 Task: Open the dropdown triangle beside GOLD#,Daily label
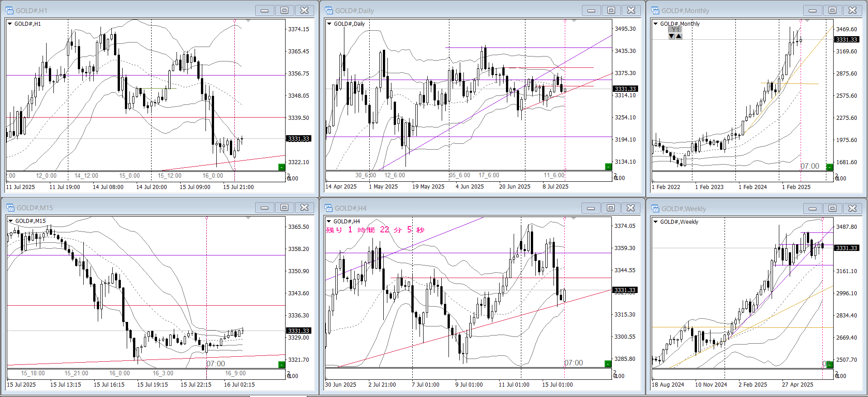pyautogui.click(x=329, y=24)
